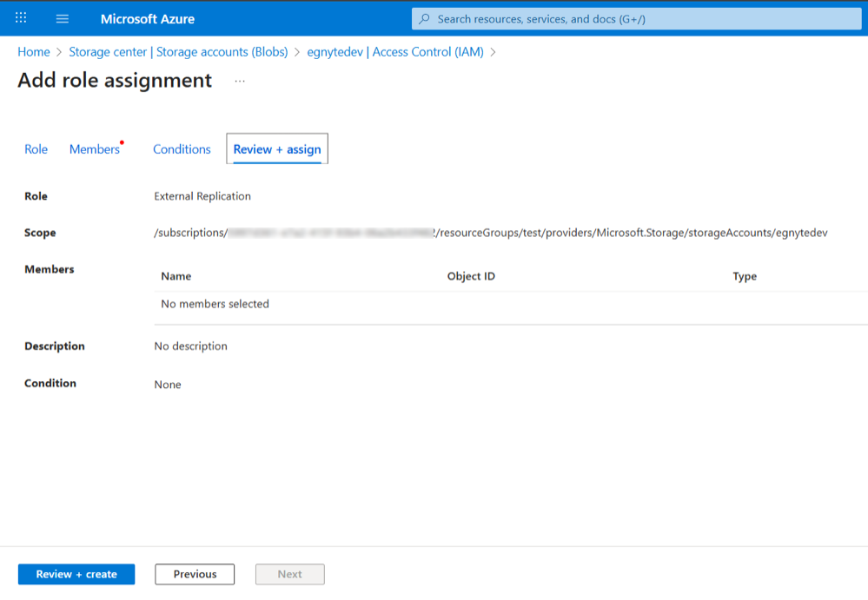868x600 pixels.
Task: Click the Review + assign tab
Action: coord(276,148)
